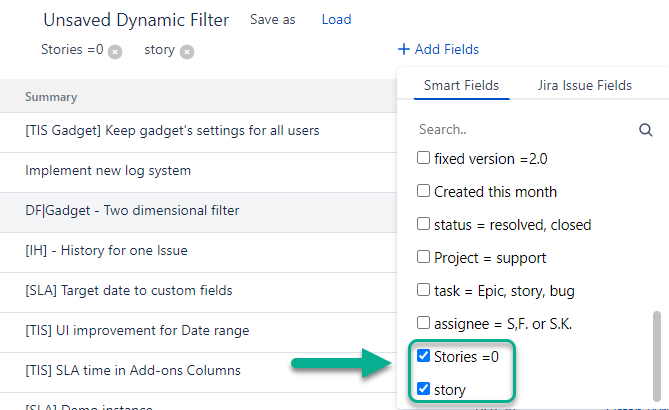This screenshot has width=669, height=410.
Task: Select 'task = Epic, story, bug' checkbox
Action: pos(423,290)
